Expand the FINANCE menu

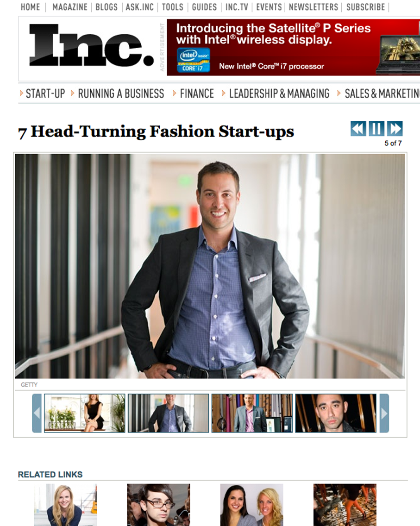click(197, 94)
